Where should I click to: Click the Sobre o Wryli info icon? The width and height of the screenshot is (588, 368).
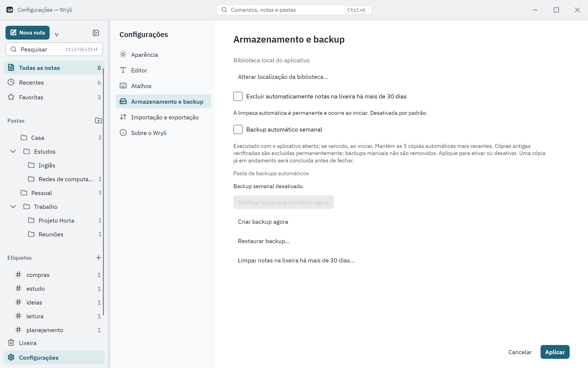123,133
